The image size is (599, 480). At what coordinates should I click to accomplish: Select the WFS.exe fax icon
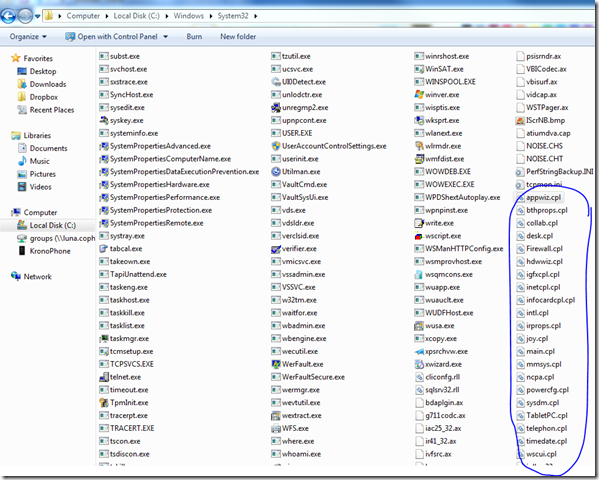click(276, 428)
